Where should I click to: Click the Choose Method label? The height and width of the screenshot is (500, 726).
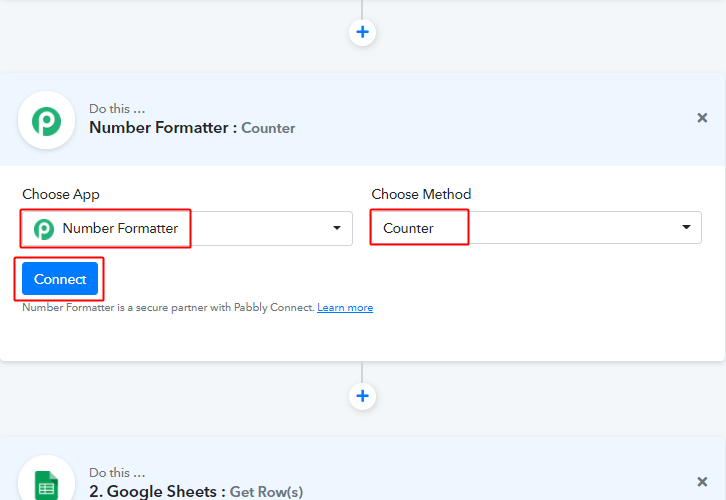421,194
